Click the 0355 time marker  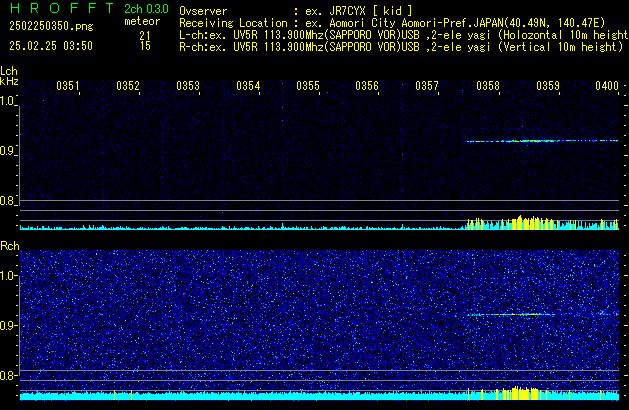pyautogui.click(x=308, y=86)
